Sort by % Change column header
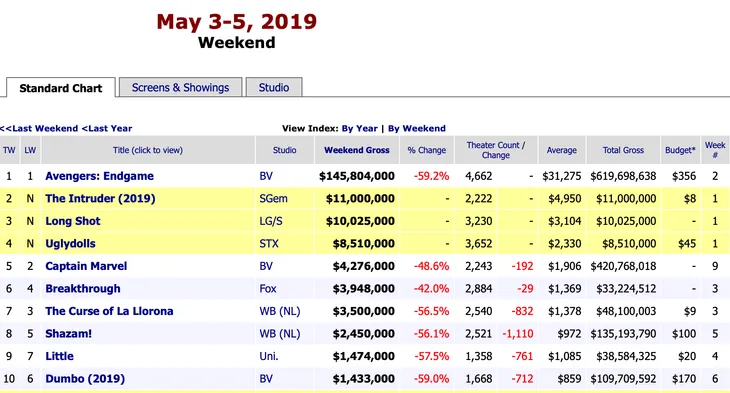730x393 pixels. (x=426, y=150)
